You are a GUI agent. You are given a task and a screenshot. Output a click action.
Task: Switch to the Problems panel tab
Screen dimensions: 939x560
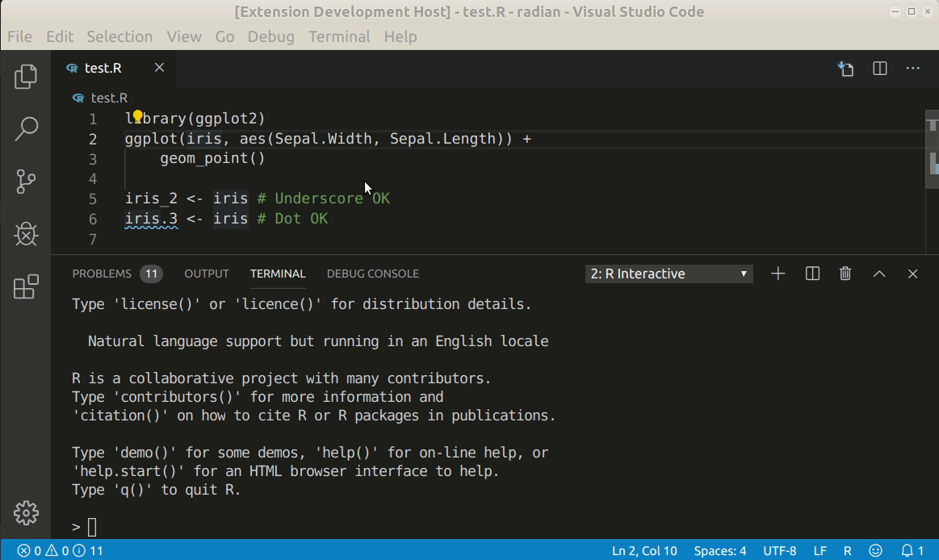tap(102, 274)
